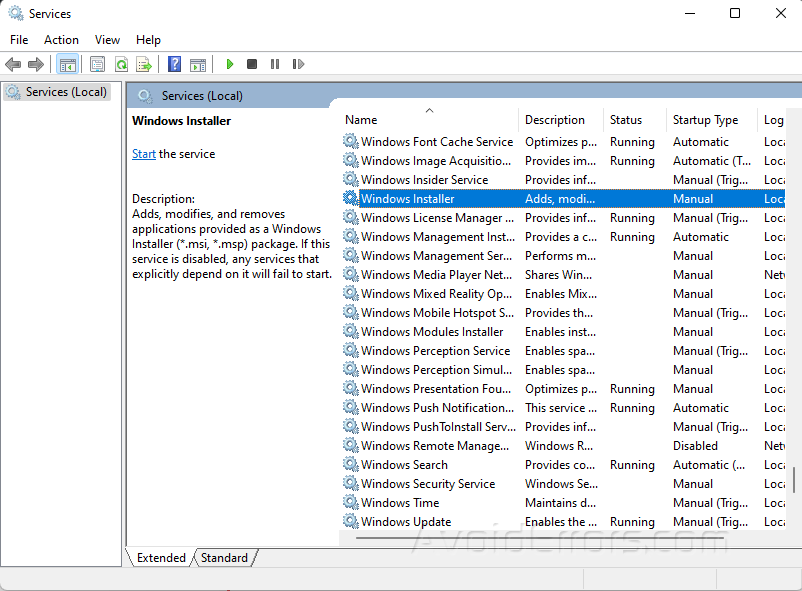Click the Refresh toolbar icon

click(x=121, y=64)
